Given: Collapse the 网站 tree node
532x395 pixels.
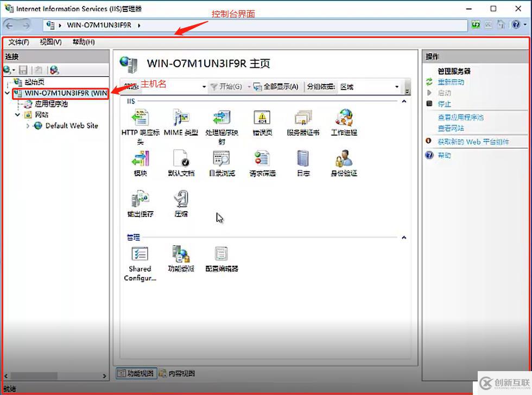Looking at the screenshot, I should [x=17, y=114].
